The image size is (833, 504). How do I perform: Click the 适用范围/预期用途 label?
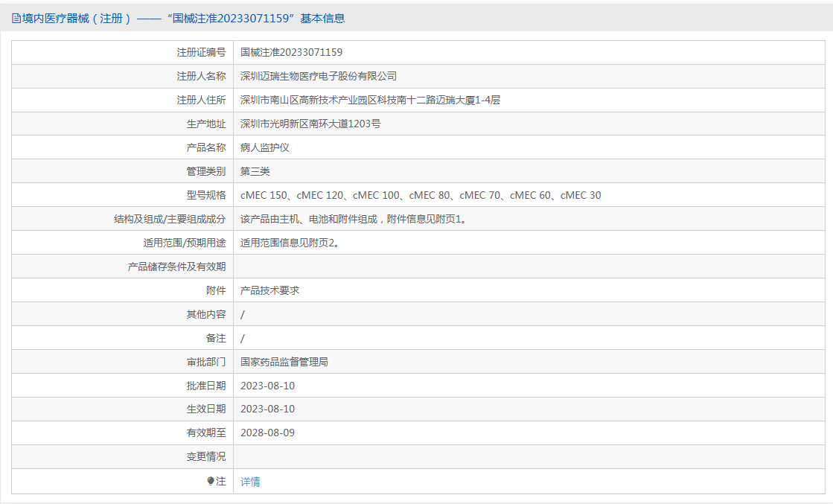[185, 243]
